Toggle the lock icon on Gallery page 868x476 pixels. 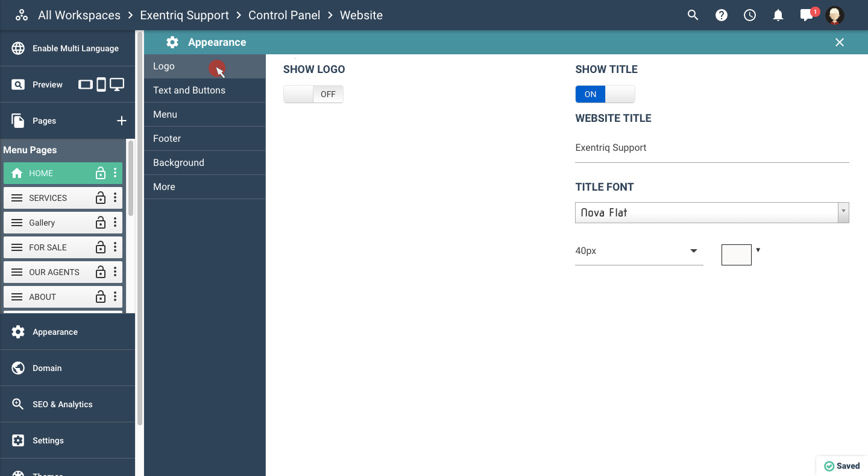coord(101,223)
